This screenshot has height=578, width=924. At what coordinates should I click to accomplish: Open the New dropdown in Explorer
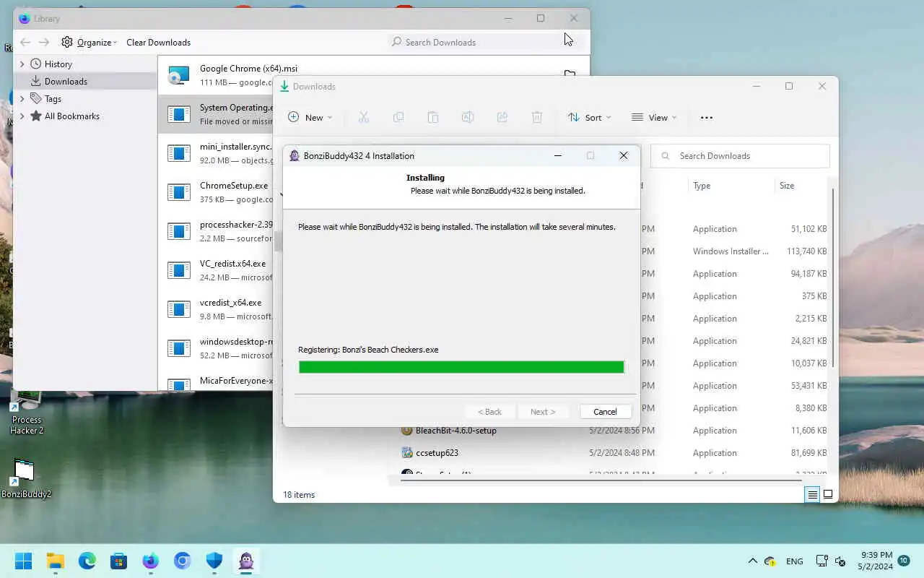tap(310, 117)
